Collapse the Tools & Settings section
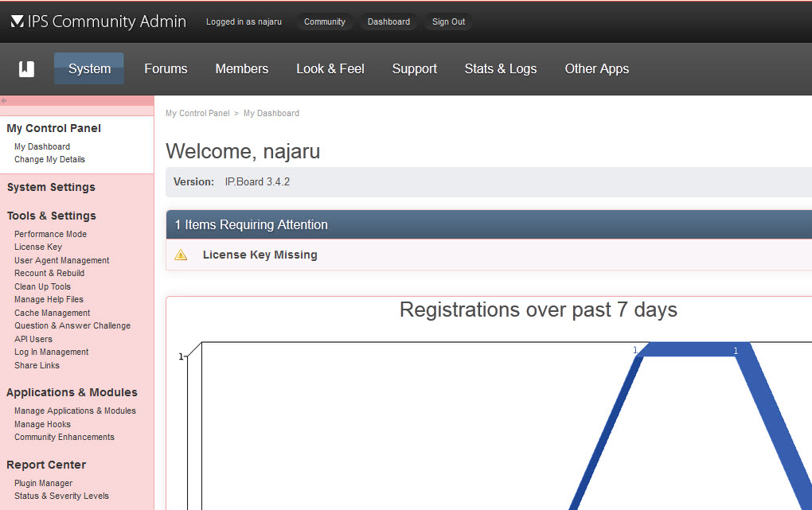 point(51,216)
